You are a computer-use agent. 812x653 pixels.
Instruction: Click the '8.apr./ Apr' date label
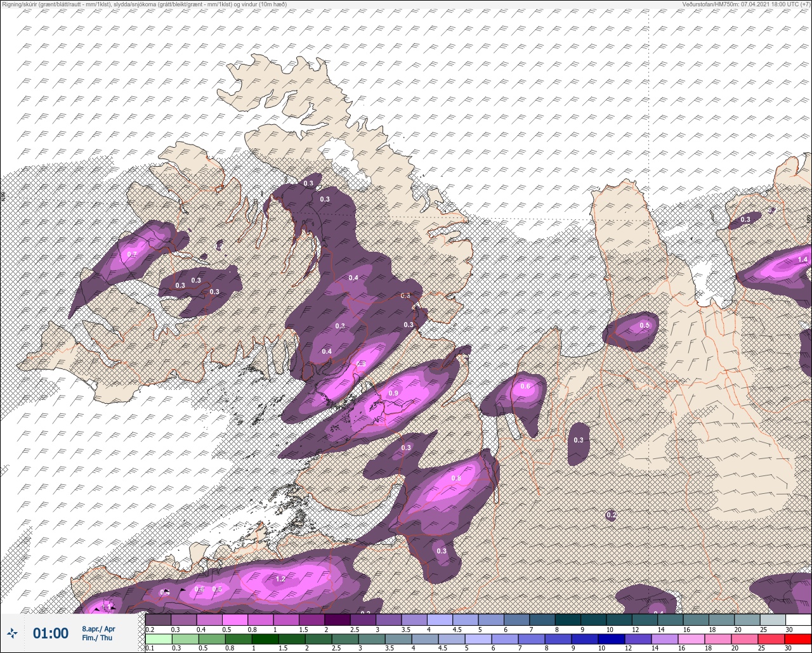point(98,629)
